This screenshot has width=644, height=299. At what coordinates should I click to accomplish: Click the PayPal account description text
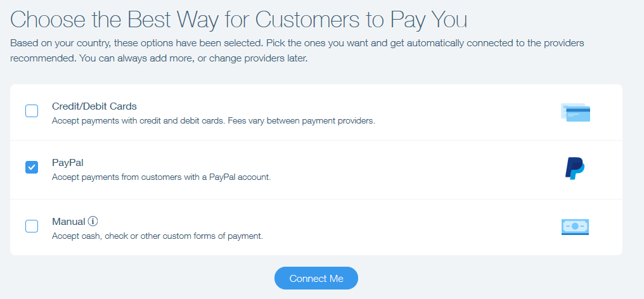point(162,178)
